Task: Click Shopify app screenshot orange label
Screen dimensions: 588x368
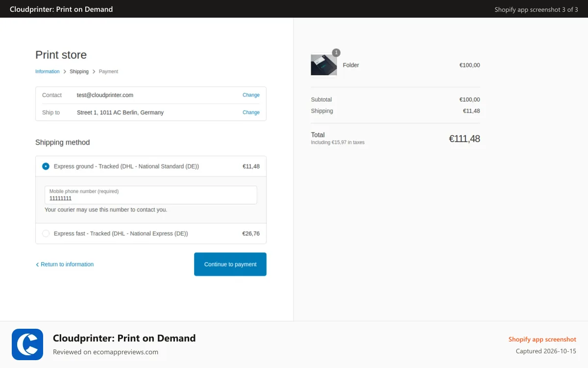Action: (x=542, y=339)
